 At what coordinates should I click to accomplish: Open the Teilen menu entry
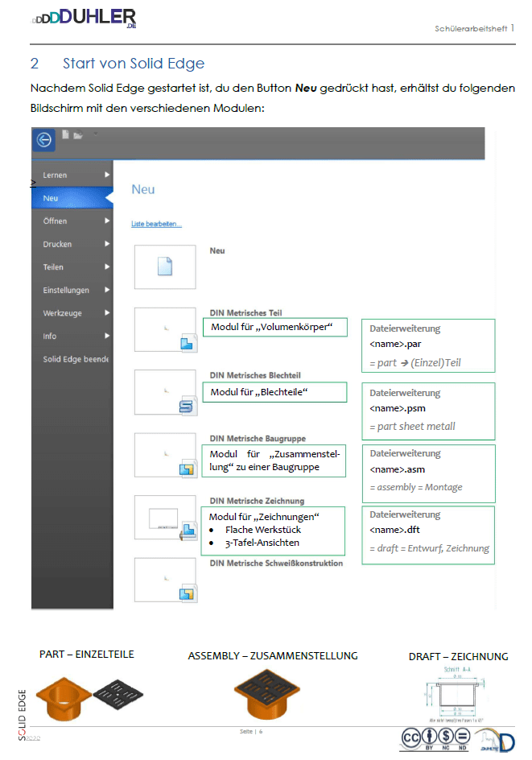click(x=72, y=267)
